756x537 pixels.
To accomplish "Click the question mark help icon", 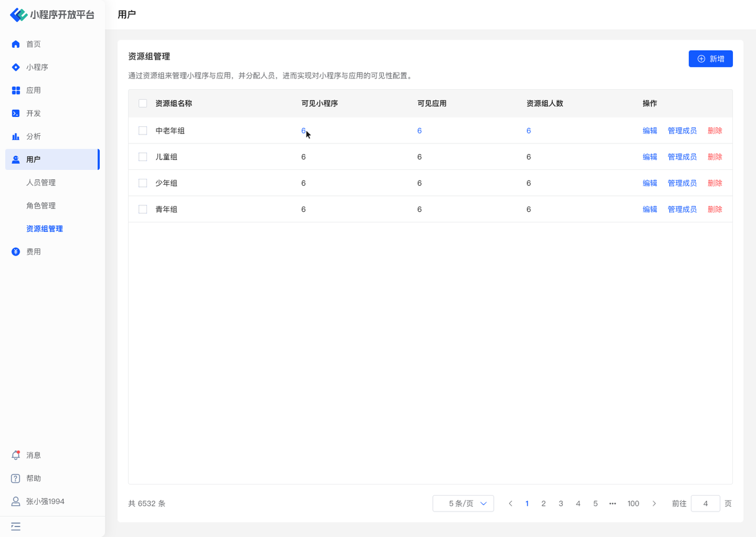I will (x=16, y=479).
